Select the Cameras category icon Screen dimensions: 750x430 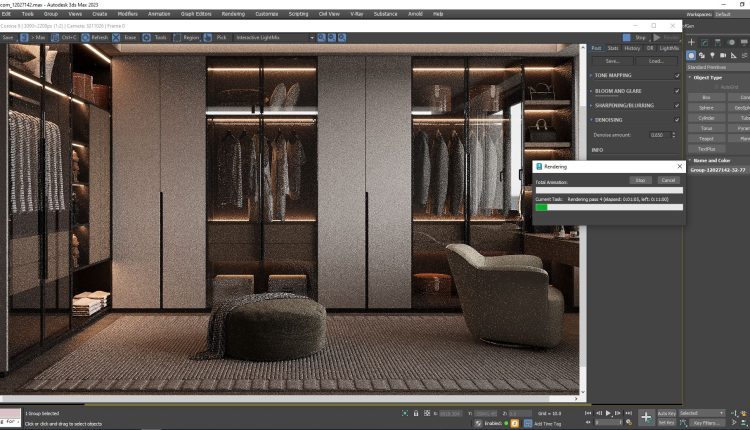point(723,55)
